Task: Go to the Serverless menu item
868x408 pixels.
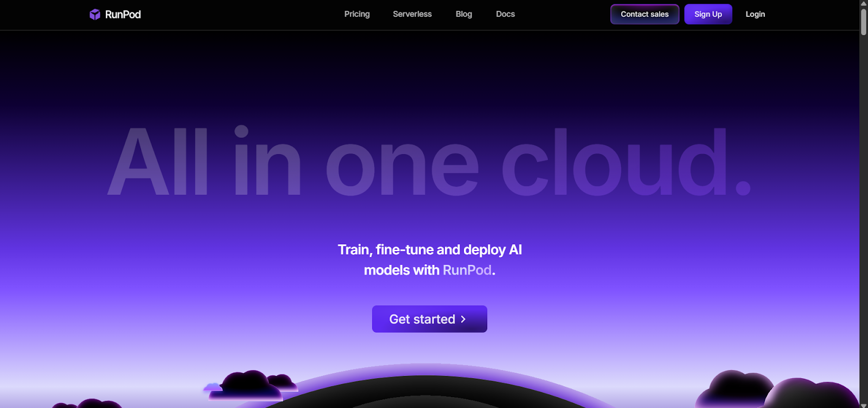Action: (412, 14)
